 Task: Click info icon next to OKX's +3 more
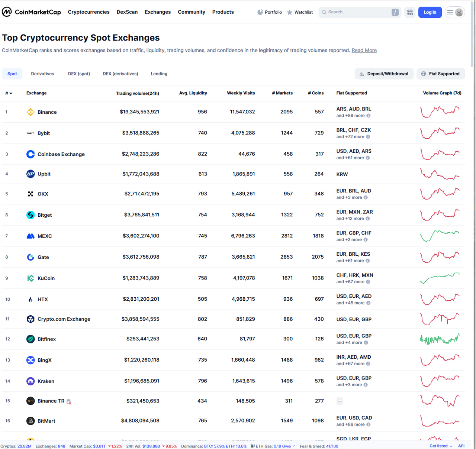tap(366, 197)
